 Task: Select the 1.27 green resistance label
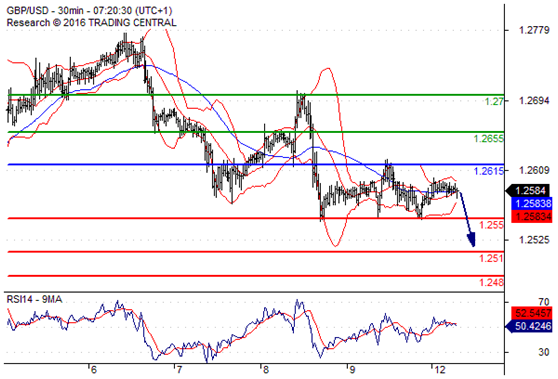point(495,101)
